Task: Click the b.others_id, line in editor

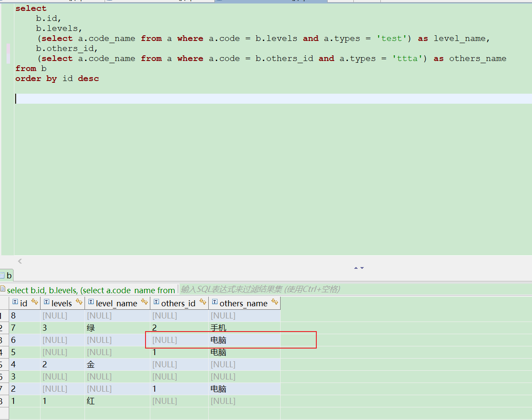Action: tap(67, 48)
